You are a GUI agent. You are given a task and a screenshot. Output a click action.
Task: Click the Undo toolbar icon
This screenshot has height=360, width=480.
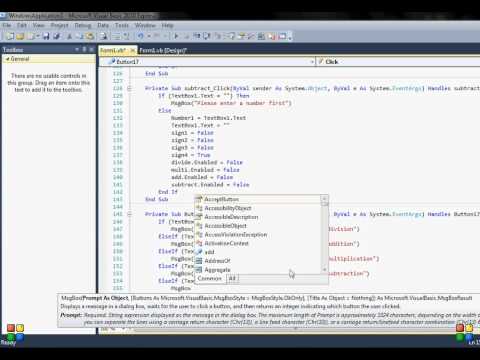pos(141,36)
